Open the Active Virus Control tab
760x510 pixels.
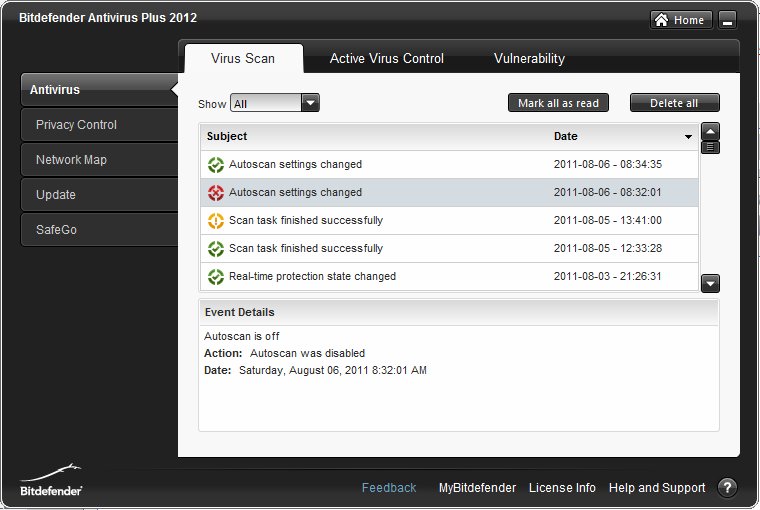[387, 59]
